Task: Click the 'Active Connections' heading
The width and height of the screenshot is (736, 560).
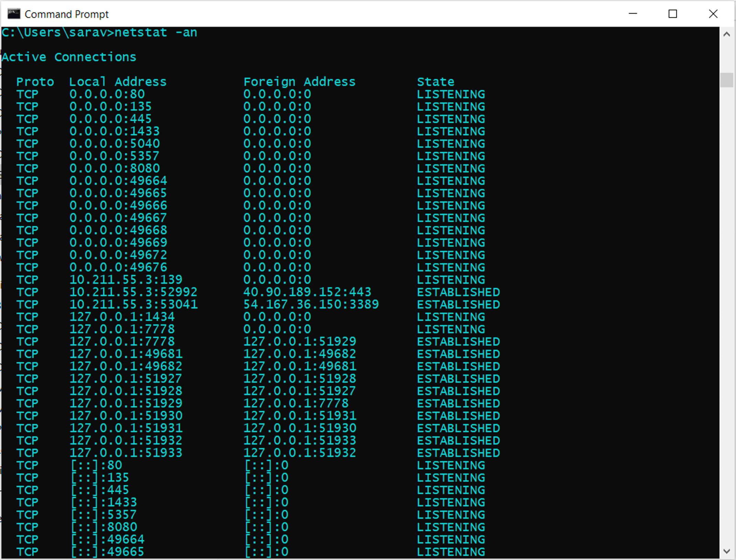Action: point(69,57)
